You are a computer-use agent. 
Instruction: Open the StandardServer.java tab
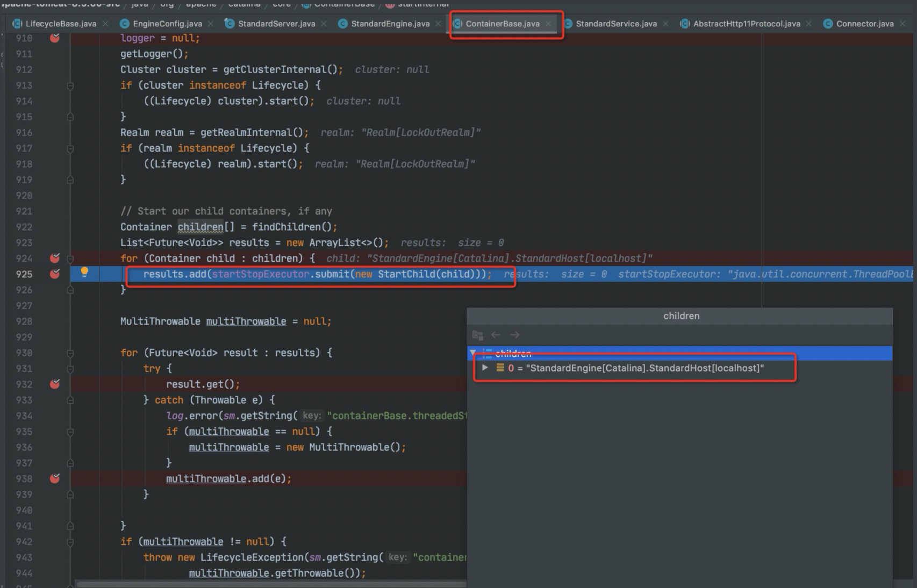click(x=276, y=24)
